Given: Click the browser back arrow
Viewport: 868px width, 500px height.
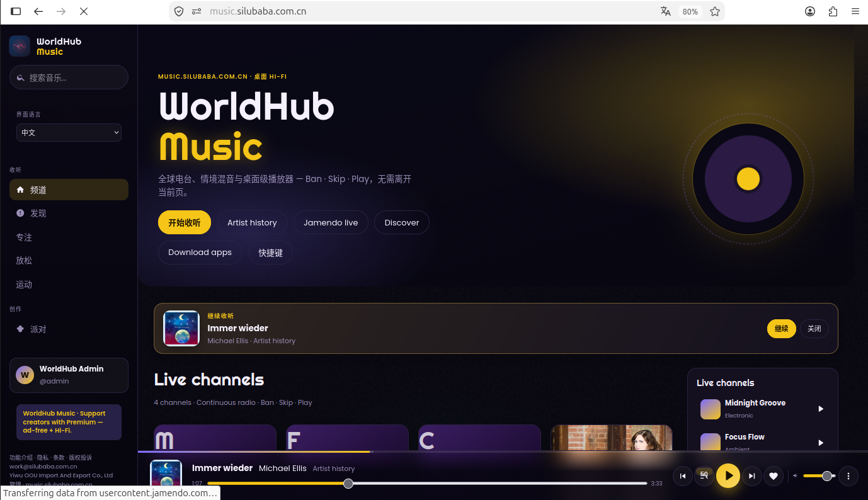Looking at the screenshot, I should click(38, 11).
